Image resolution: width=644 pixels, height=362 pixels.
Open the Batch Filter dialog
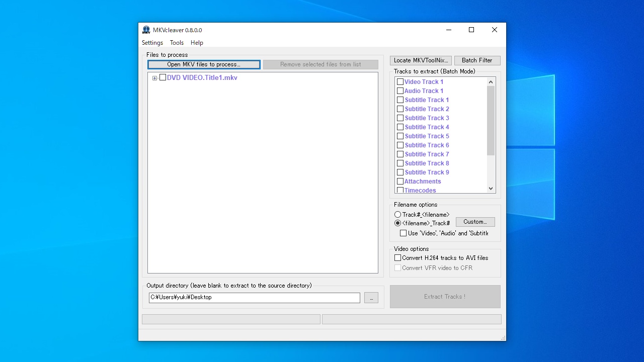click(477, 60)
